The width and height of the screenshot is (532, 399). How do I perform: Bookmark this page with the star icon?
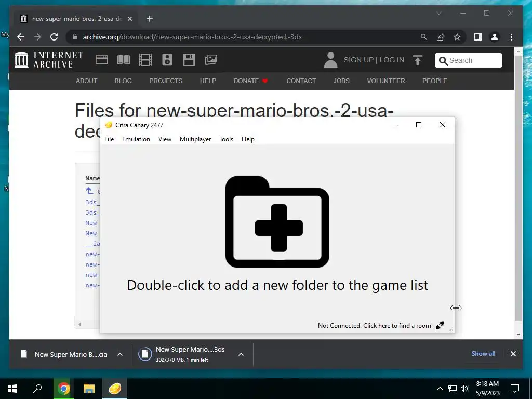(x=457, y=37)
